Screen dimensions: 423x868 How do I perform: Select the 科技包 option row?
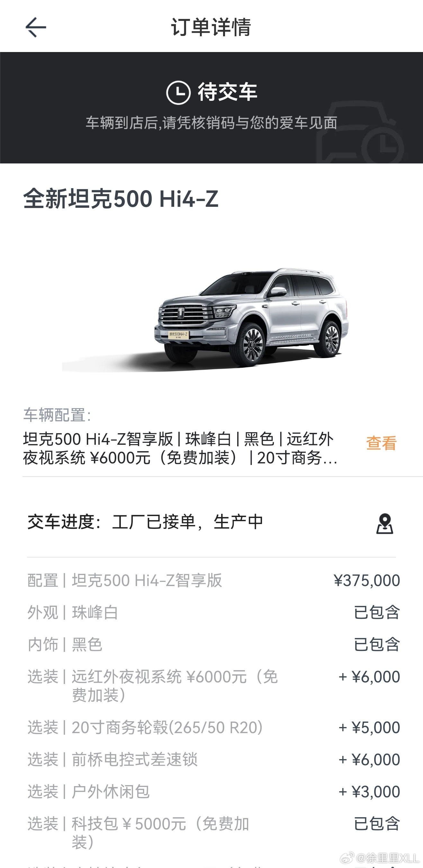coord(213,833)
